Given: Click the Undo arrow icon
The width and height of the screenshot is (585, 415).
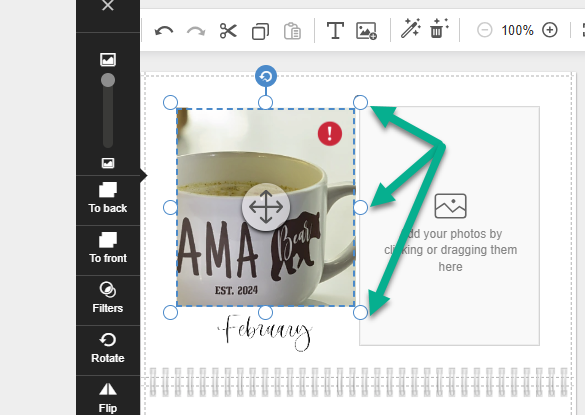Looking at the screenshot, I should 164,31.
